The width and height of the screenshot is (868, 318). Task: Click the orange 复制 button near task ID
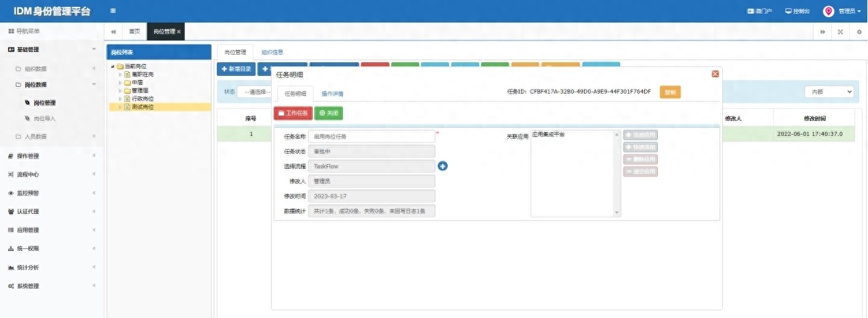coord(670,92)
